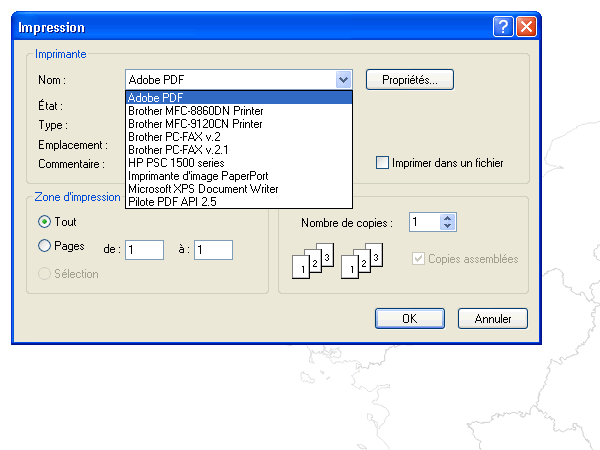Select Brother PC-FAX v.2 entry
The height and width of the screenshot is (450, 600).
click(x=239, y=137)
